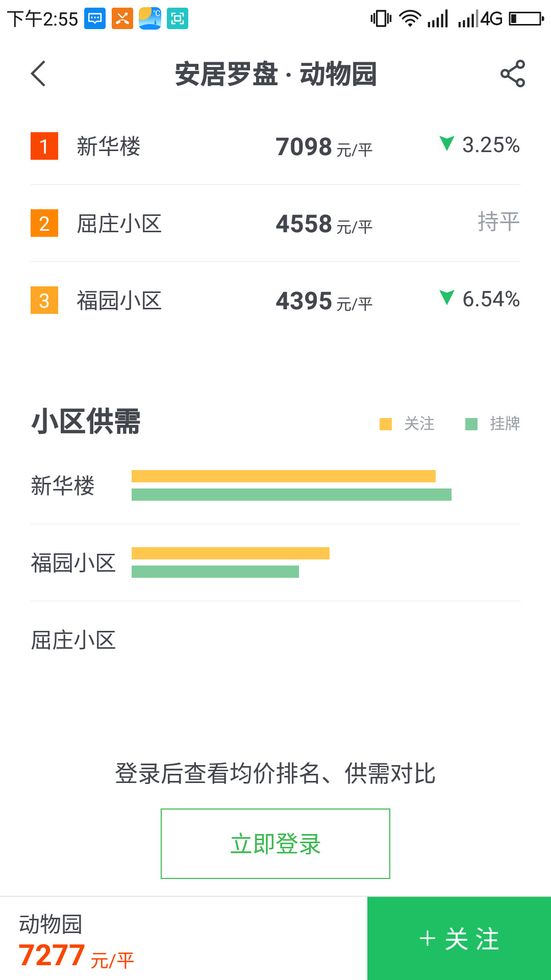Tap yellow 关注 bar for 新华楼

coord(283,476)
